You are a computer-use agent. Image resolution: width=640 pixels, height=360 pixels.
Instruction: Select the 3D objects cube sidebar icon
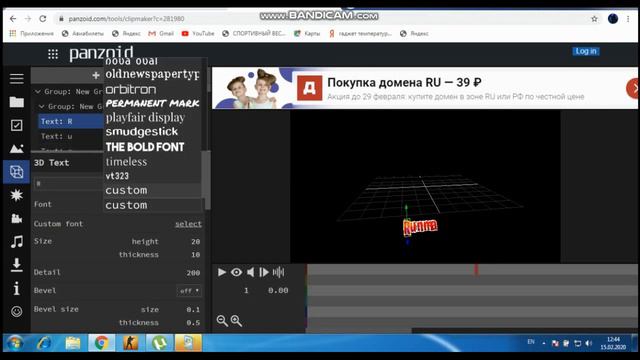[16, 172]
